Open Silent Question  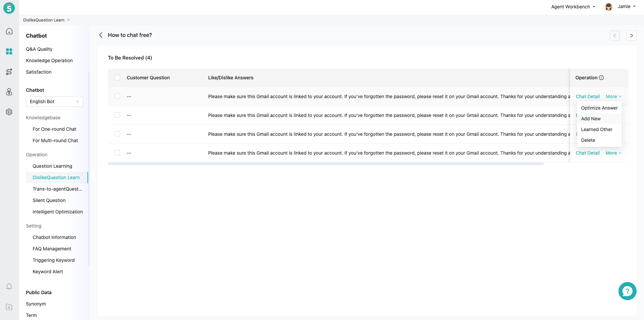coord(49,200)
